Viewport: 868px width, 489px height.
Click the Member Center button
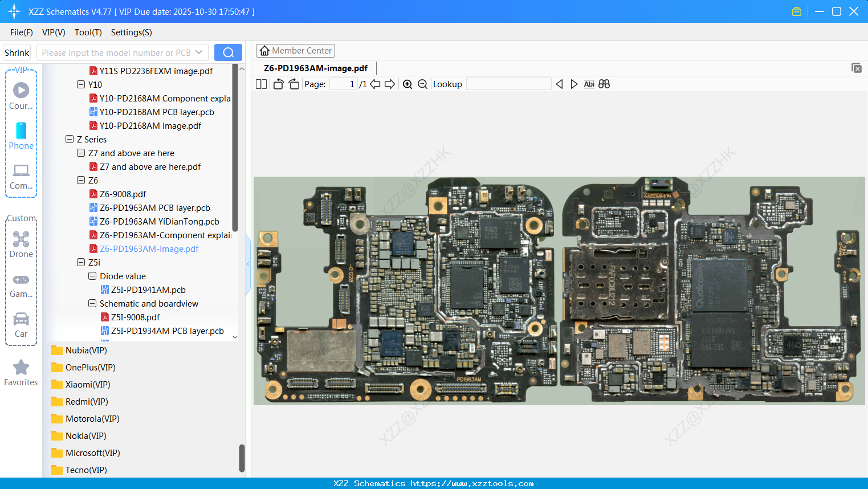(295, 51)
